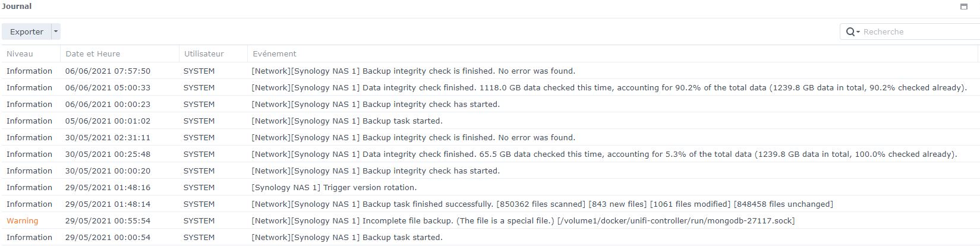This screenshot has height=246, width=980.
Task: Click the 65.5 GB data integrity check entry
Action: [x=604, y=154]
